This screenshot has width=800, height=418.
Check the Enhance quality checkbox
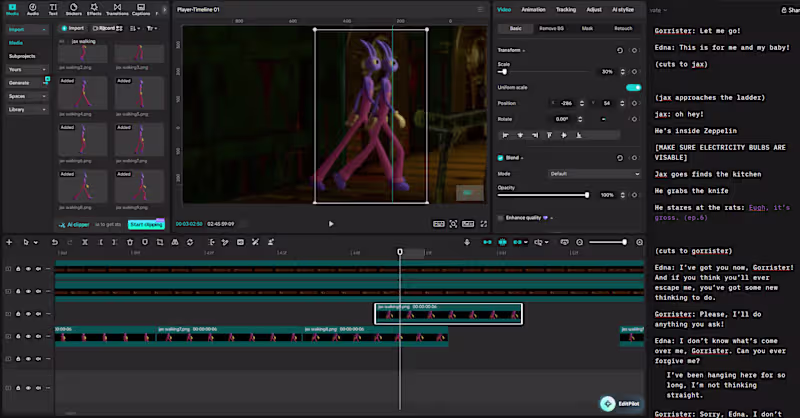[x=501, y=218]
